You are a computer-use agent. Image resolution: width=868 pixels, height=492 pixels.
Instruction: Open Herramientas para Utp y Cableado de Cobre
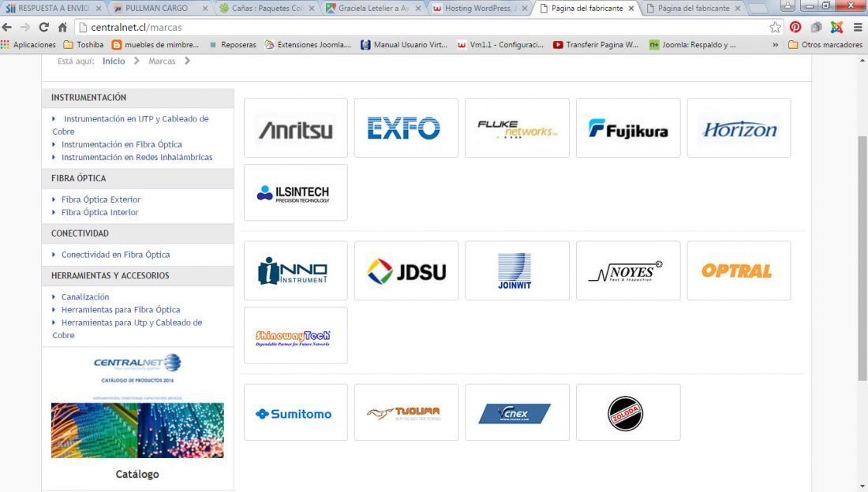127,329
